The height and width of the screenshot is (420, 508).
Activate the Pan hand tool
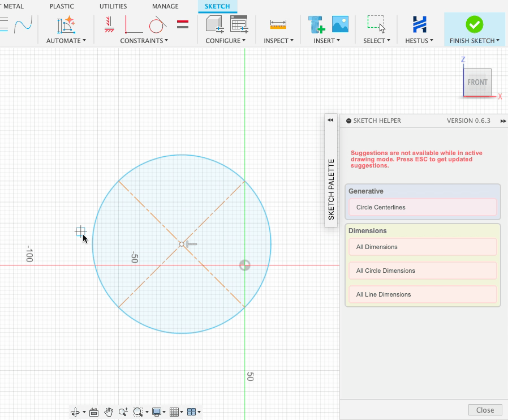109,412
